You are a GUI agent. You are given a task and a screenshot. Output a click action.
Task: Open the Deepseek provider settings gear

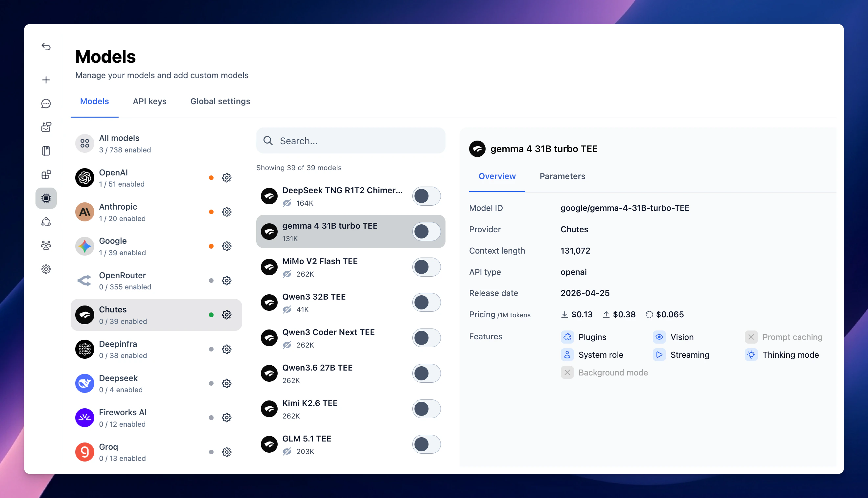point(227,383)
